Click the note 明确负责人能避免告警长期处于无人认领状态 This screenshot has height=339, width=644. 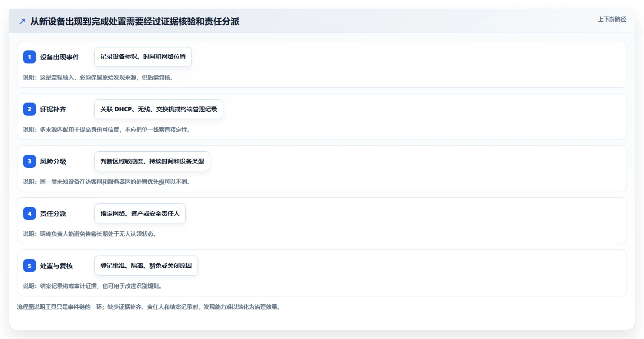tap(90, 234)
